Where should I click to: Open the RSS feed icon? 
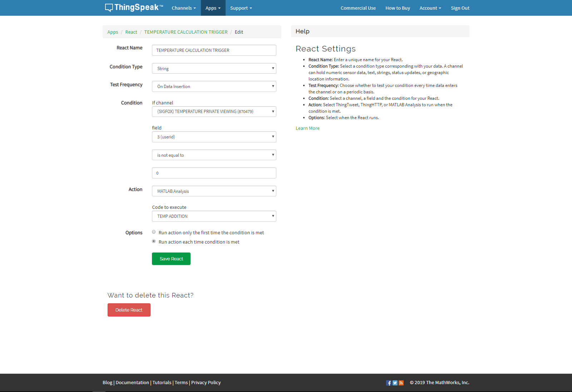401,383
